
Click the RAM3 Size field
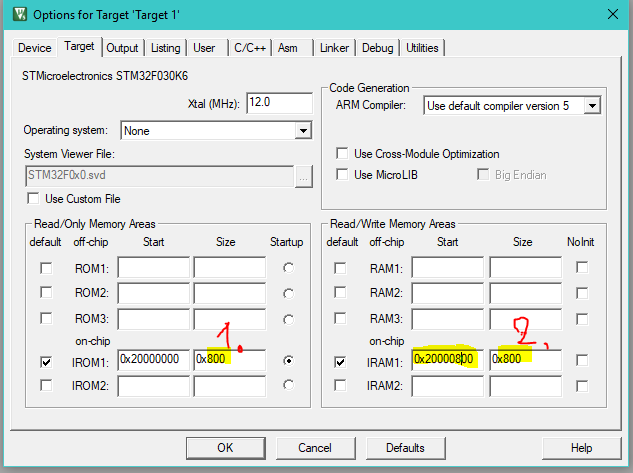pos(526,319)
